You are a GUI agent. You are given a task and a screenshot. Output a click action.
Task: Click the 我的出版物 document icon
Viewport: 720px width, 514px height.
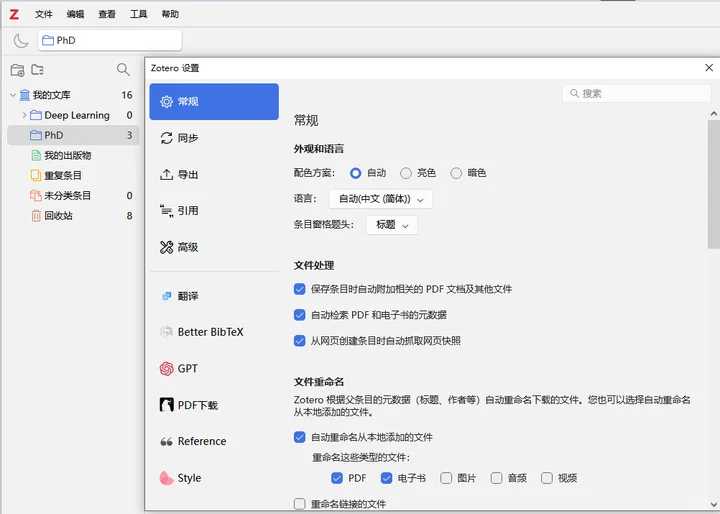pyautogui.click(x=36, y=155)
